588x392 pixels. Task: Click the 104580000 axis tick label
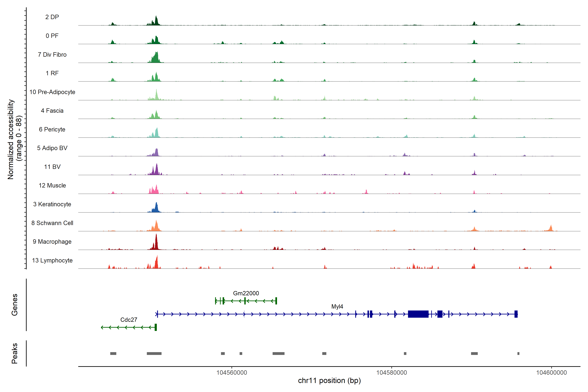[x=392, y=373]
